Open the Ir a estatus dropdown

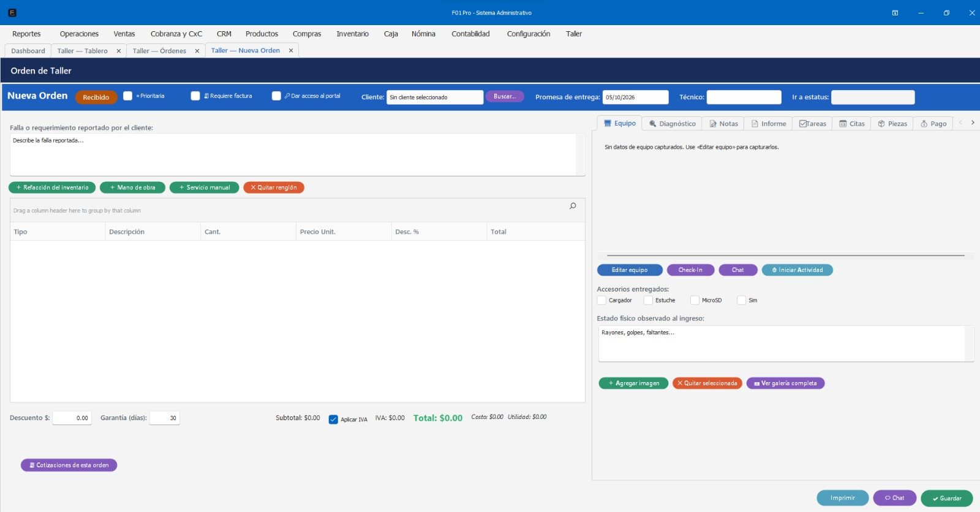click(873, 97)
